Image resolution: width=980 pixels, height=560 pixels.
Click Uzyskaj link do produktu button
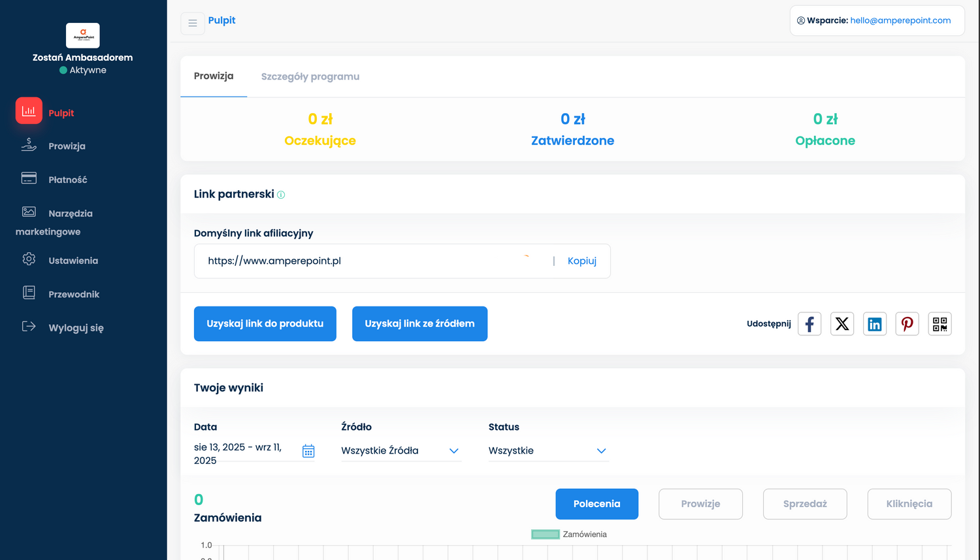[265, 323]
